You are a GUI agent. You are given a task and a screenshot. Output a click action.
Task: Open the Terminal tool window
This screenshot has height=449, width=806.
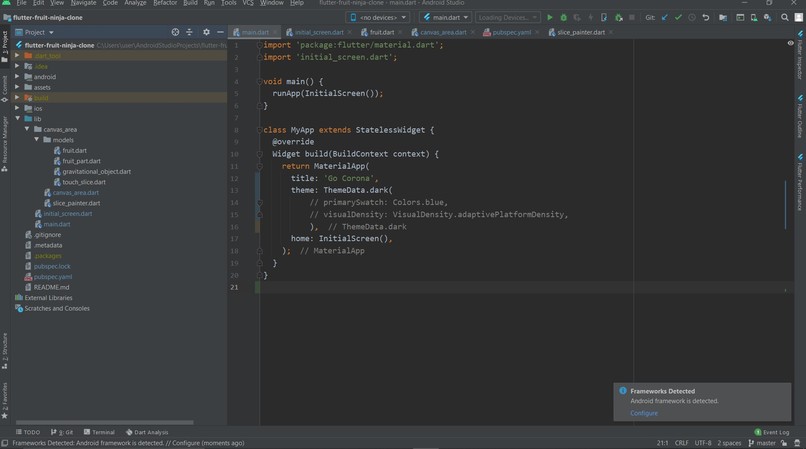tap(99, 432)
